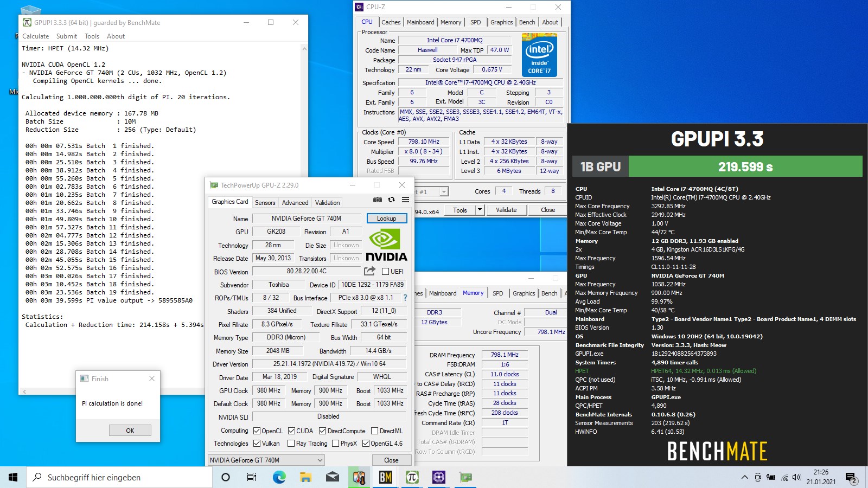Toggle the DirectCompute checkbox
This screenshot has height=488, width=868.
323,431
